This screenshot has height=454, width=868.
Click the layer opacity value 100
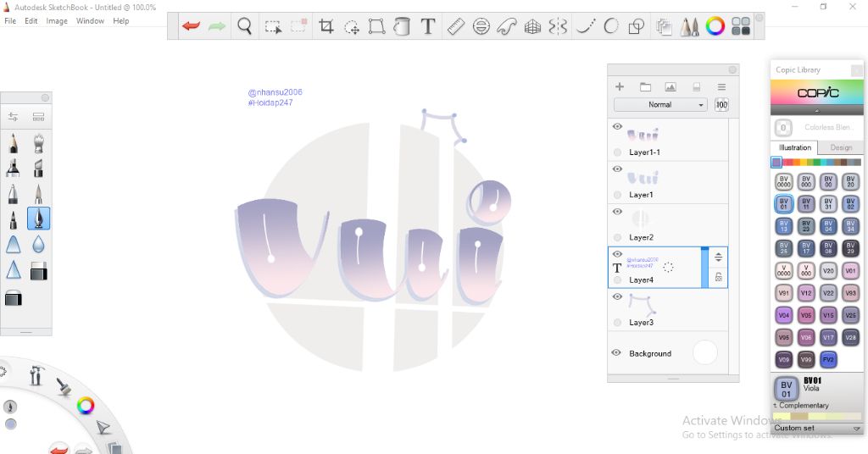pos(721,104)
